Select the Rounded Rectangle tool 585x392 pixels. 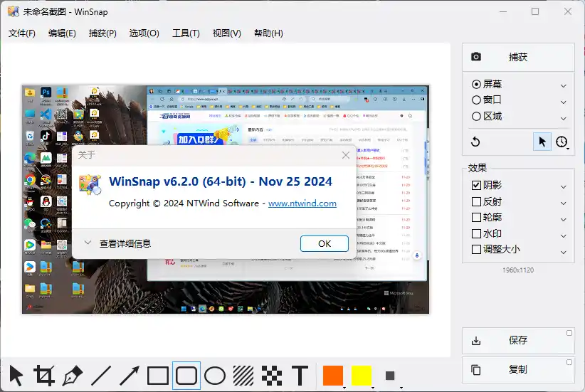pos(186,376)
